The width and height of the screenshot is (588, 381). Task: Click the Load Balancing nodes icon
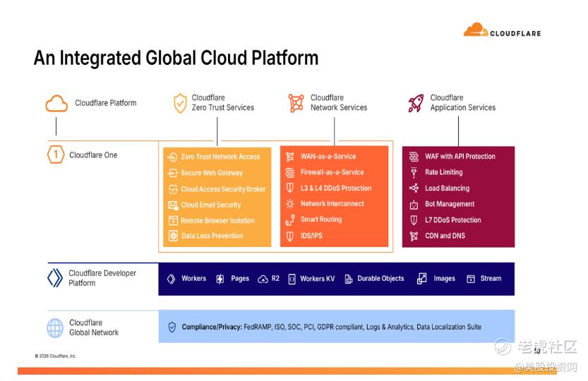coord(414,188)
